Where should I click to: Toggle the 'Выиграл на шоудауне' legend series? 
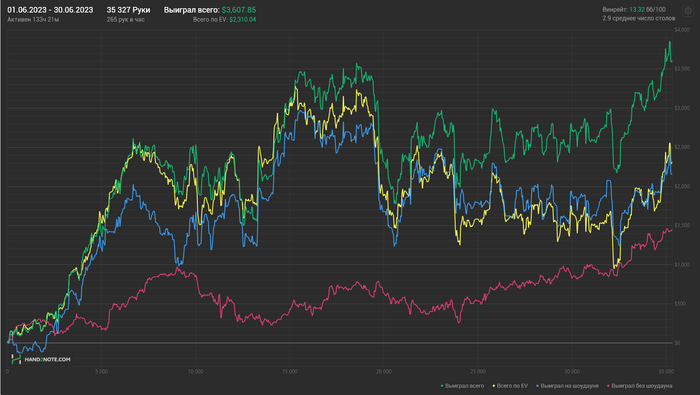coord(567,386)
